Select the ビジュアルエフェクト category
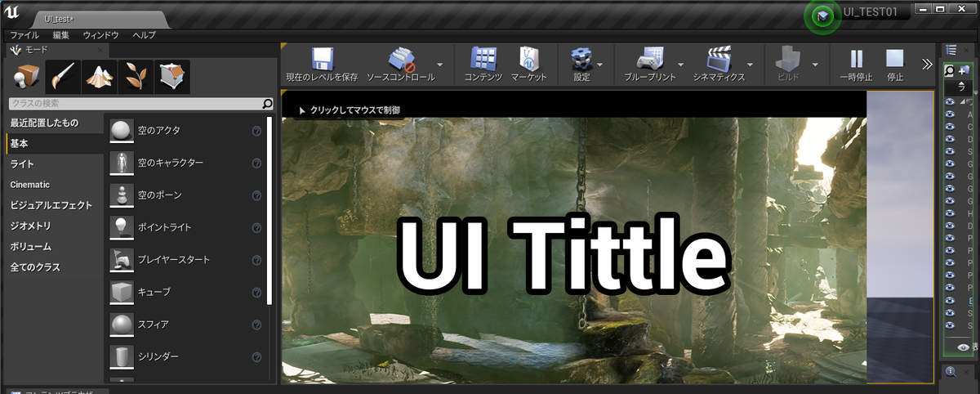This screenshot has width=980, height=394. (x=53, y=205)
